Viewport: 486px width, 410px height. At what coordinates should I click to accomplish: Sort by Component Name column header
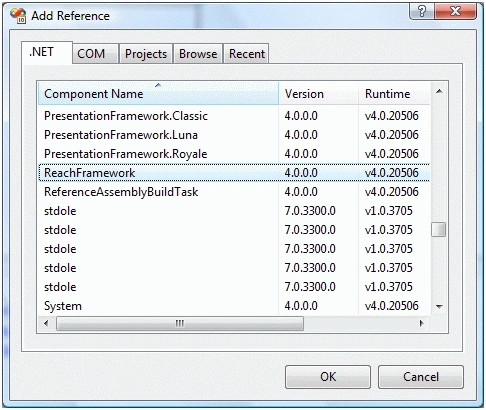click(158, 94)
